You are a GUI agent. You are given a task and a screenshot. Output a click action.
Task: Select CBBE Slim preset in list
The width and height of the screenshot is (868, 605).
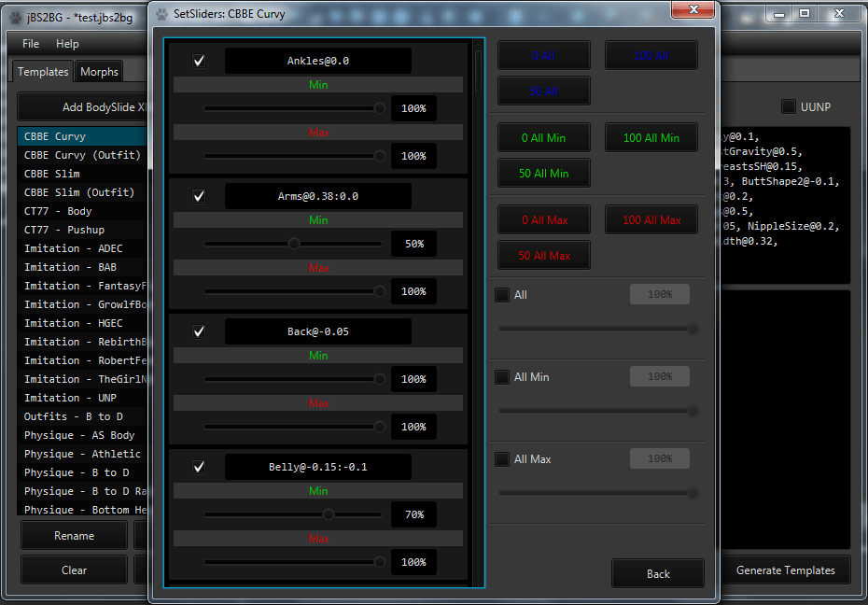click(x=52, y=174)
